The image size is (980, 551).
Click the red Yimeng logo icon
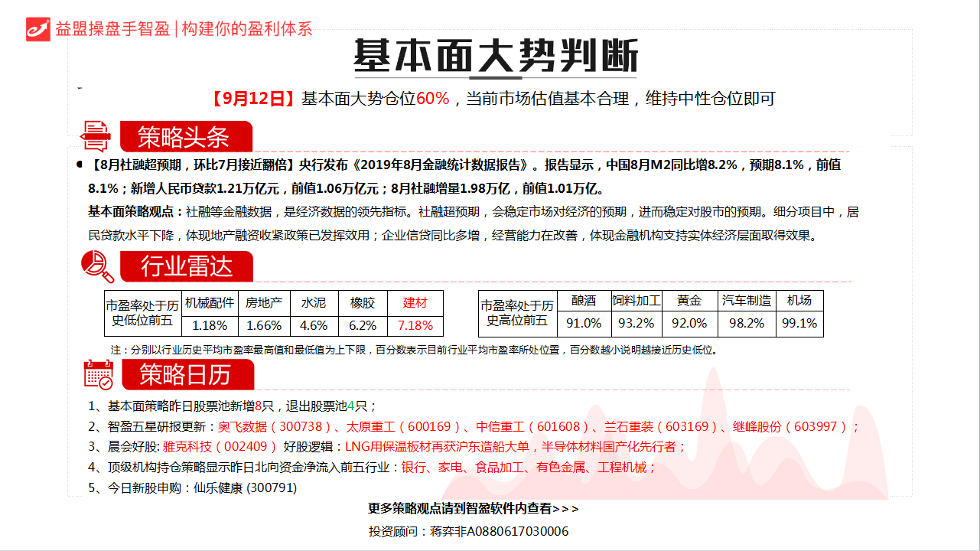[x=37, y=28]
